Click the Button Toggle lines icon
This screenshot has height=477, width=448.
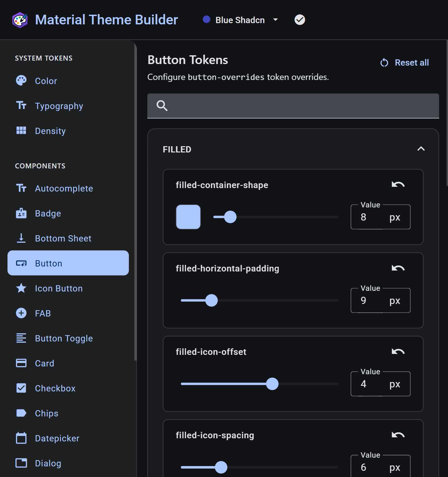[x=21, y=338]
